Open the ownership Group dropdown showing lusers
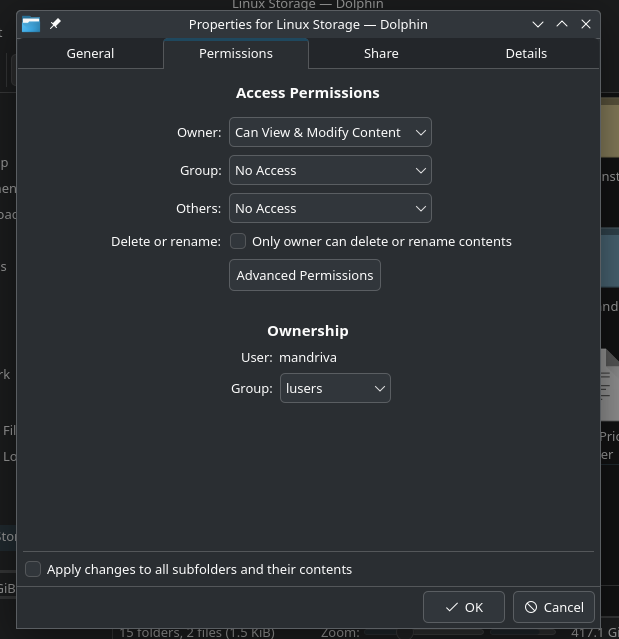 pyautogui.click(x=335, y=388)
